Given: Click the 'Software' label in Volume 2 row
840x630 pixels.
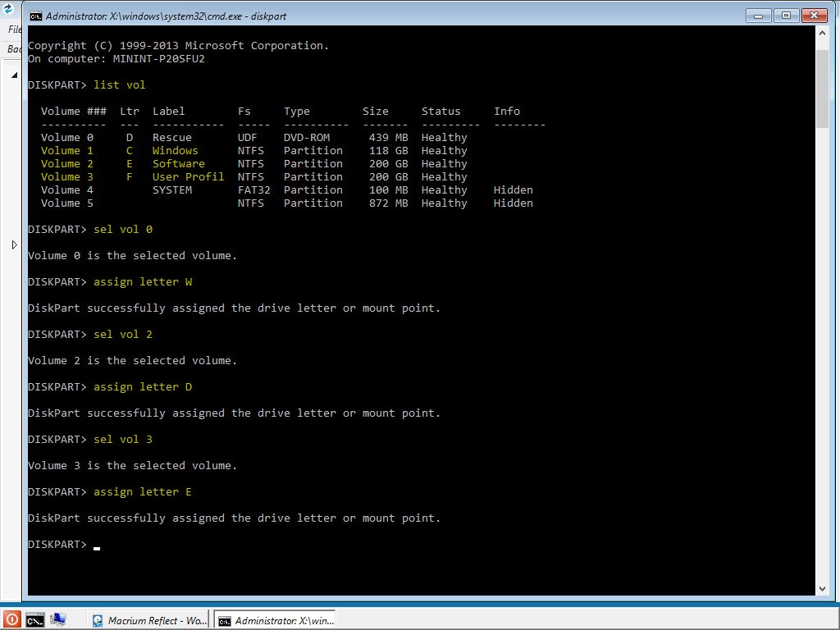Looking at the screenshot, I should [x=178, y=163].
